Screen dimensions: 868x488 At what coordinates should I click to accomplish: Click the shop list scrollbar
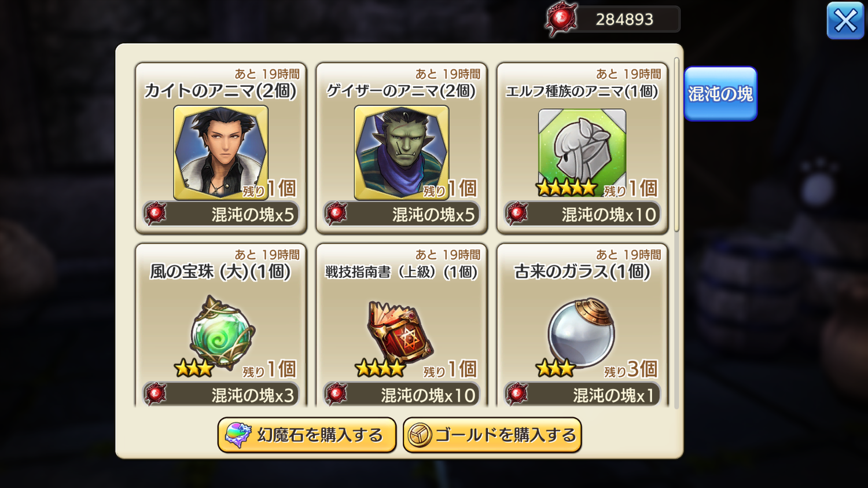pos(676,145)
